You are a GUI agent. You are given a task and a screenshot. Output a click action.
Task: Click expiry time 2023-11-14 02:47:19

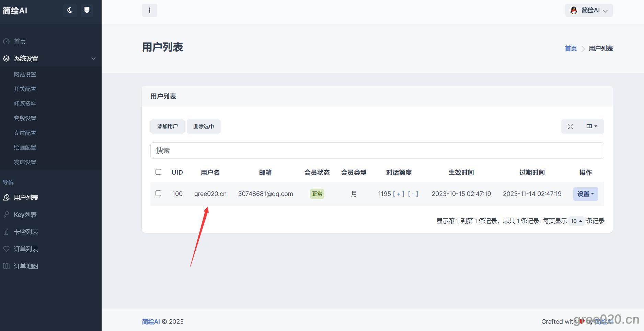[x=532, y=194]
